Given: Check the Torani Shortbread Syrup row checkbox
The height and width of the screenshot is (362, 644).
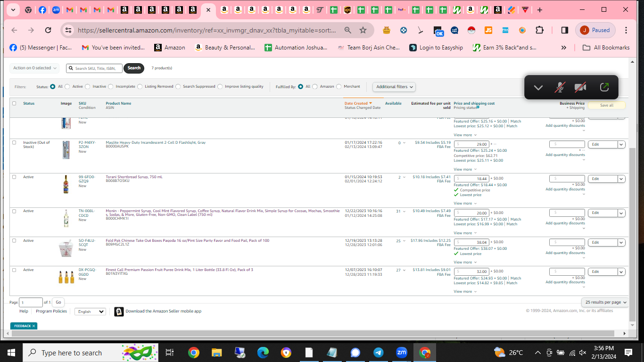Looking at the screenshot, I should (x=14, y=177).
